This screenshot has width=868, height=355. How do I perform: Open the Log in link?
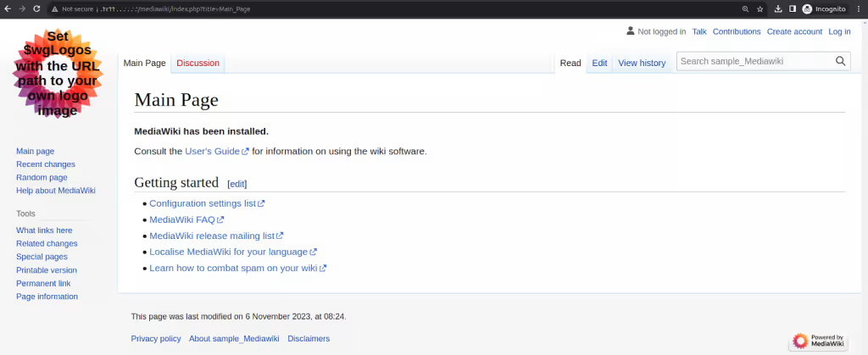pos(839,31)
